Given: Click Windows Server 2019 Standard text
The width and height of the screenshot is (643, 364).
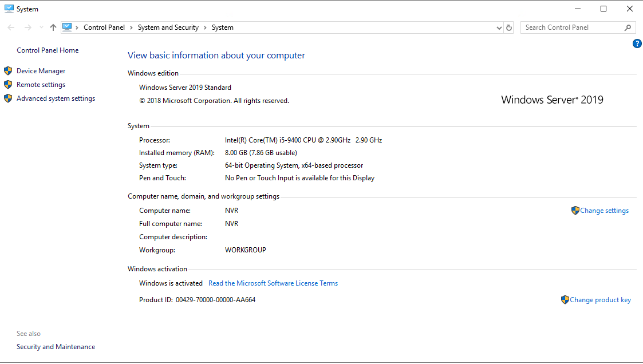Looking at the screenshot, I should point(186,88).
